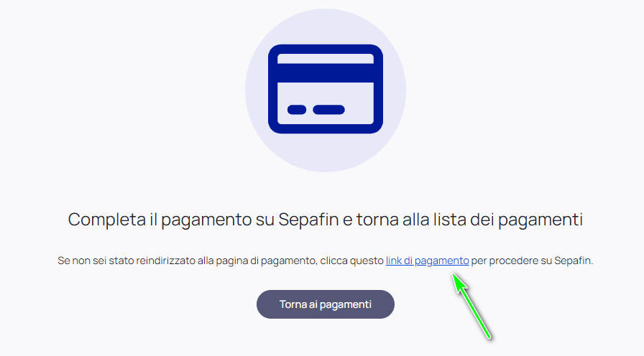Click the "per procedere su Sepafin." text

532,261
